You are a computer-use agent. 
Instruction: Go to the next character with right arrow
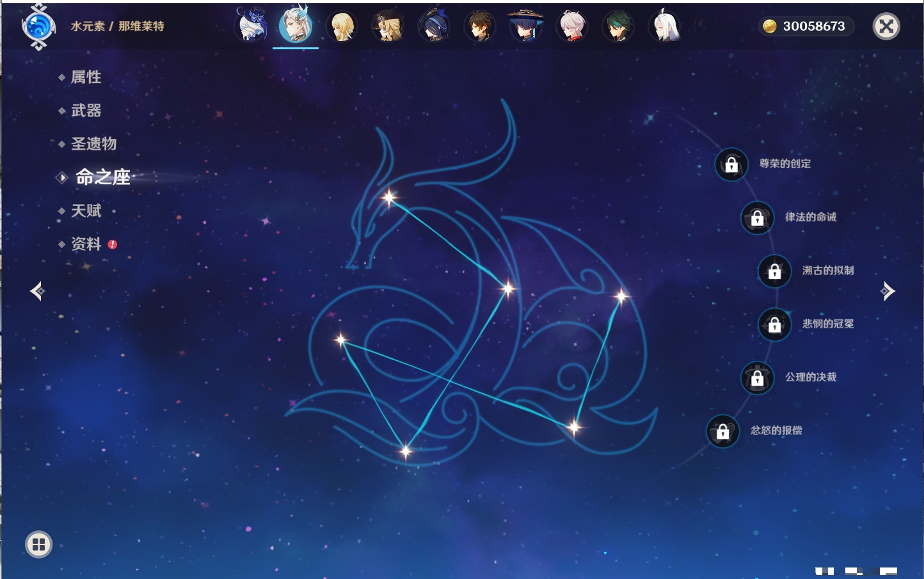pyautogui.click(x=888, y=291)
